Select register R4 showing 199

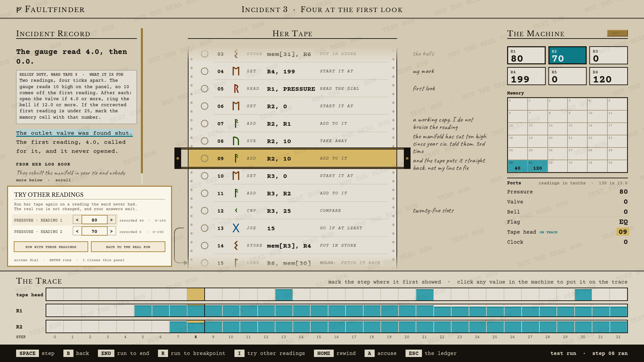click(x=526, y=76)
